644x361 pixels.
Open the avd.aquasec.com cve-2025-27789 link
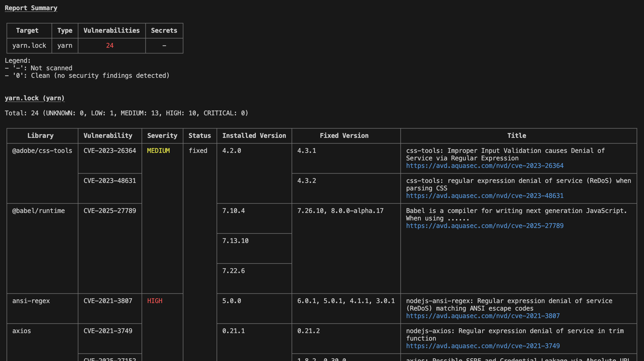(x=485, y=226)
